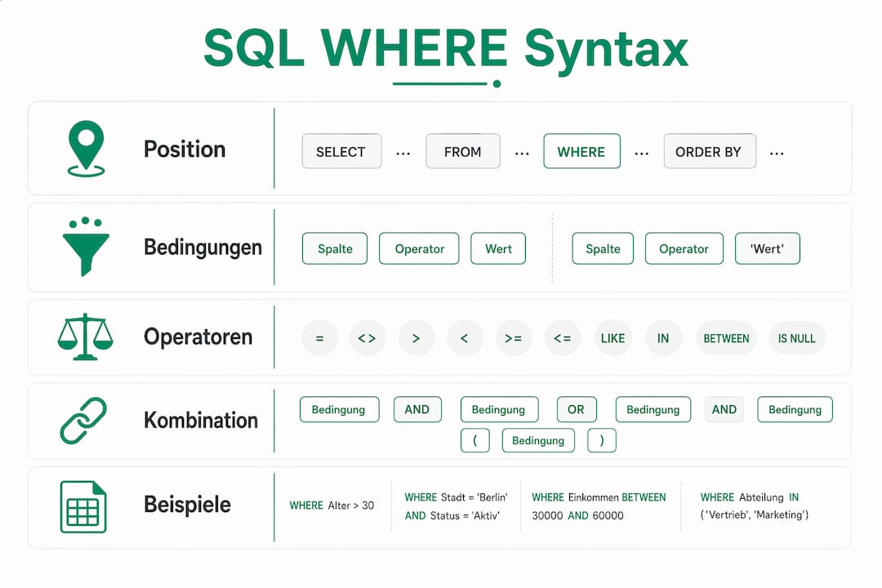Click the Spalte chip left of the dashed divider
This screenshot has height=588, width=882.
(335, 249)
